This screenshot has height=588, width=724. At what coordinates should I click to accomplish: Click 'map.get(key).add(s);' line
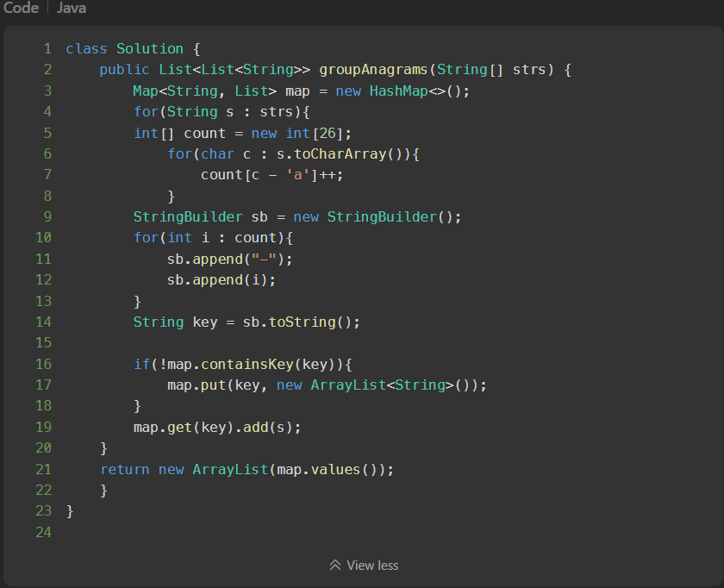coord(217,428)
